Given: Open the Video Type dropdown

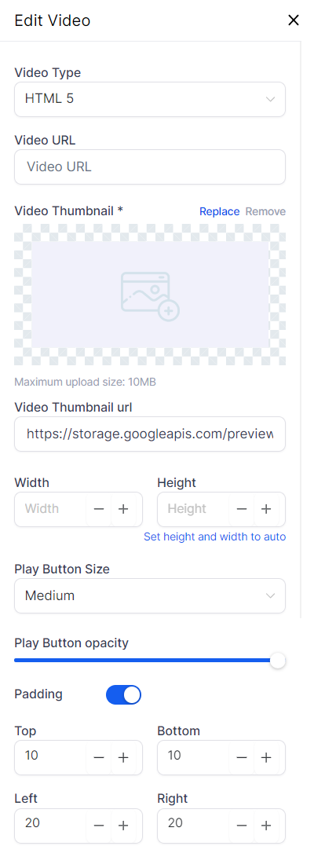Looking at the screenshot, I should [150, 100].
